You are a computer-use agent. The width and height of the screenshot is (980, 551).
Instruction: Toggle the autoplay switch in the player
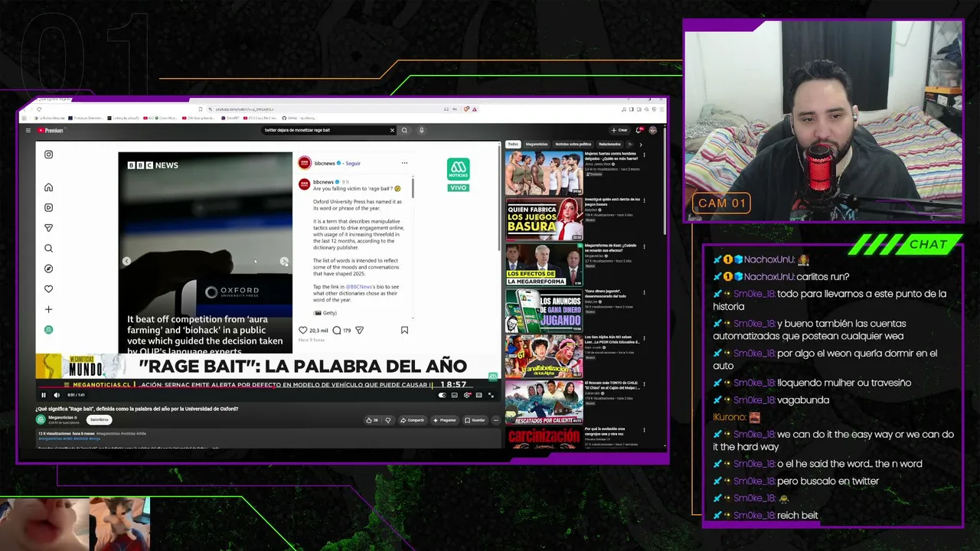[442, 395]
